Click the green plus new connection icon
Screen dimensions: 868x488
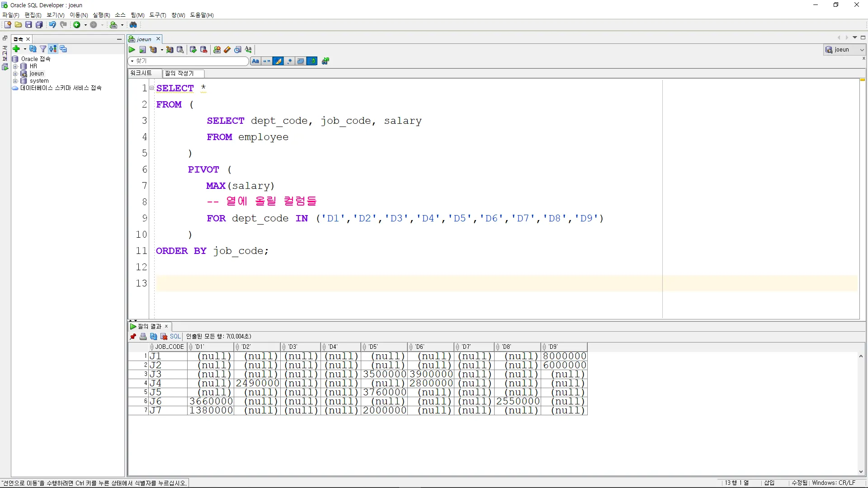pyautogui.click(x=16, y=49)
